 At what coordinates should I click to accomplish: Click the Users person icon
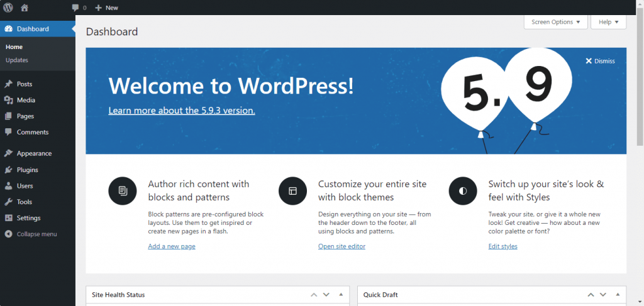(8, 186)
